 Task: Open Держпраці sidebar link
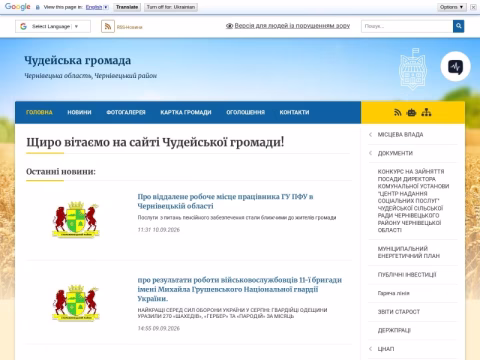point(394,330)
